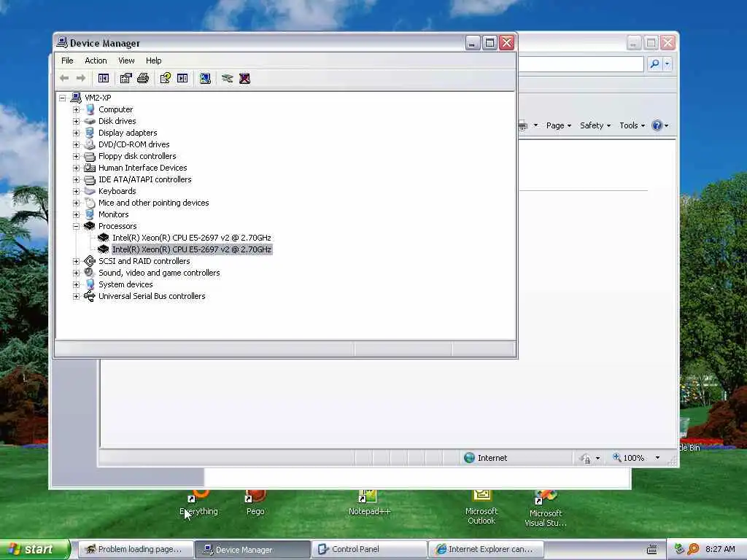Expand the Keyboards node
Image resolution: width=747 pixels, height=560 pixels.
point(76,192)
